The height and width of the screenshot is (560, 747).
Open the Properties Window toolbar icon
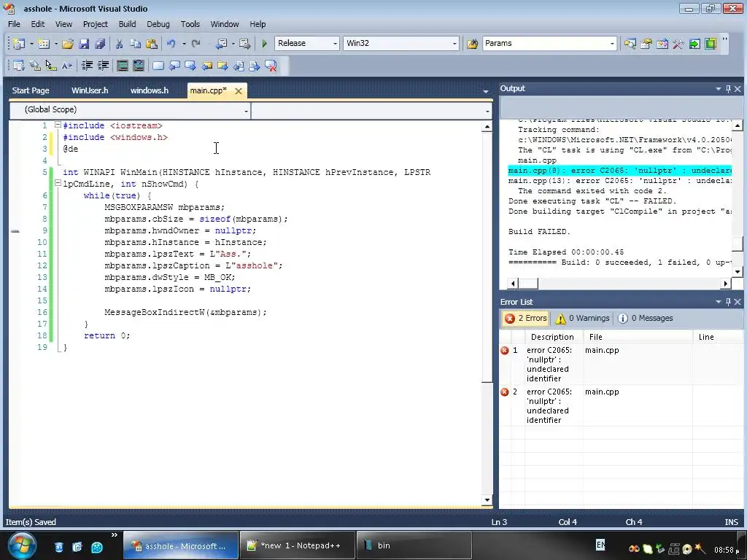646,44
